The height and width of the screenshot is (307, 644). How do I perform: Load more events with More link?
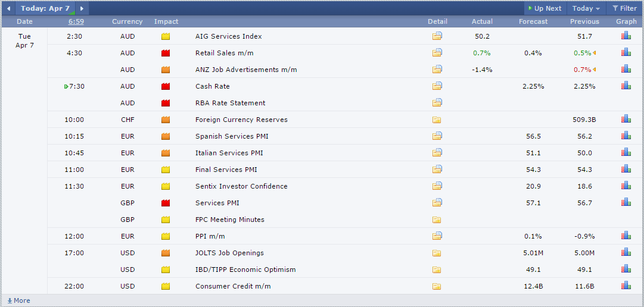click(x=18, y=300)
